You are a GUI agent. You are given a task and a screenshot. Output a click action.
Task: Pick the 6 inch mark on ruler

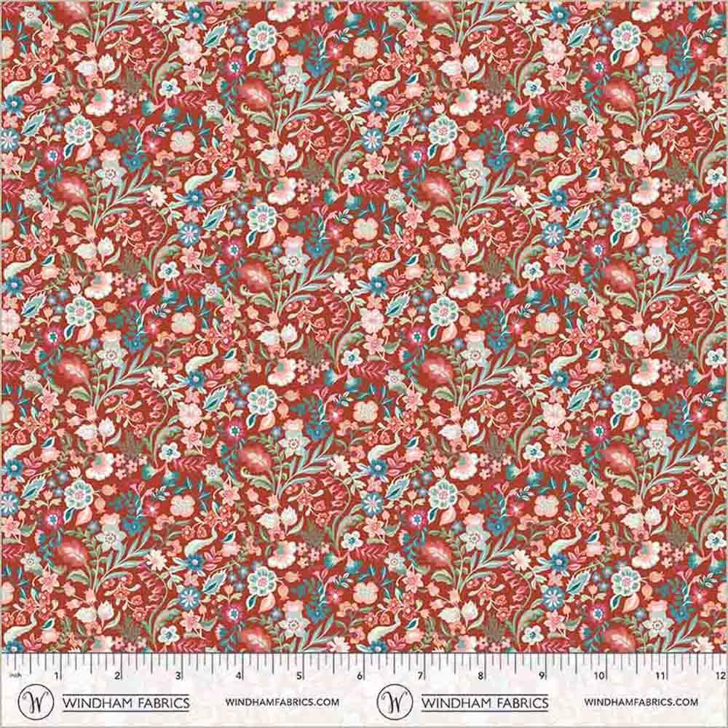coord(359,676)
